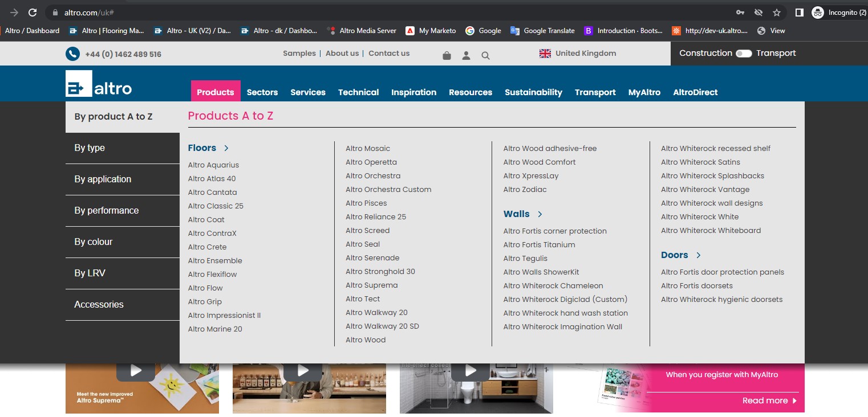Play the bar counter video thumbnail
The width and height of the screenshot is (868, 417).
[x=302, y=370]
